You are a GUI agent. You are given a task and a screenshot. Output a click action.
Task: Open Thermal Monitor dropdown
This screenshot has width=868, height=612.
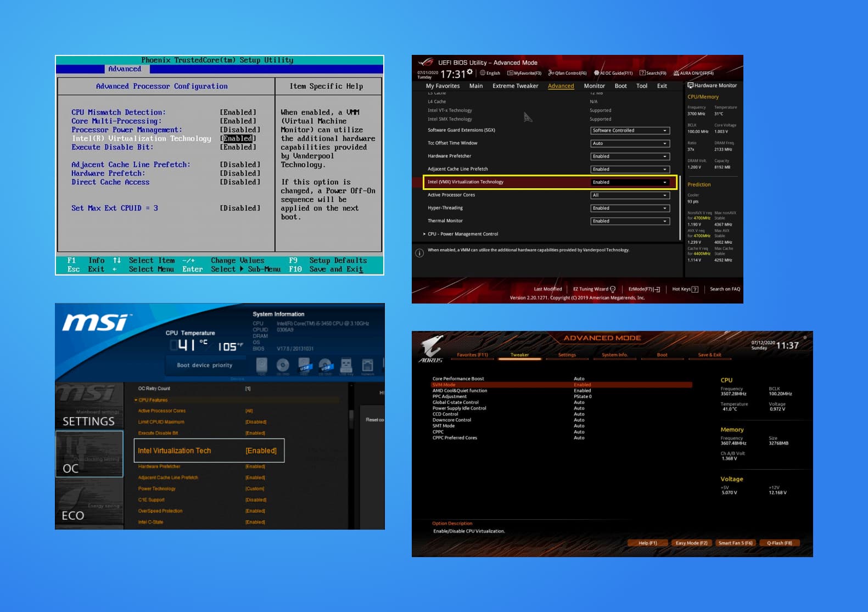[630, 221]
